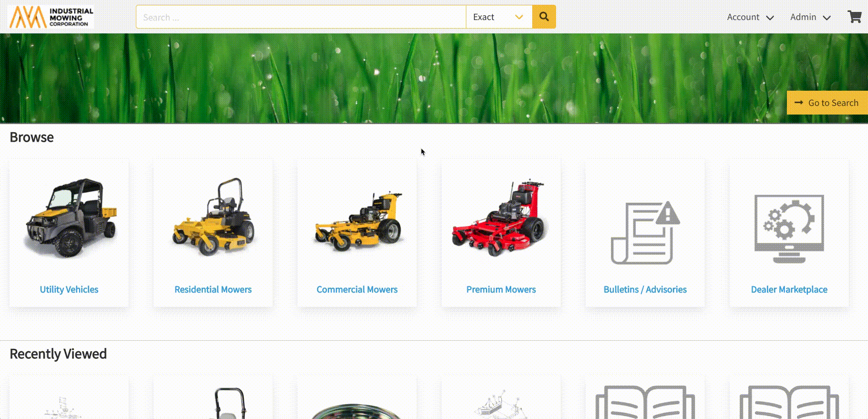Viewport: 868px width, 419px height.
Task: Open the Account dropdown menu
Action: coord(750,17)
